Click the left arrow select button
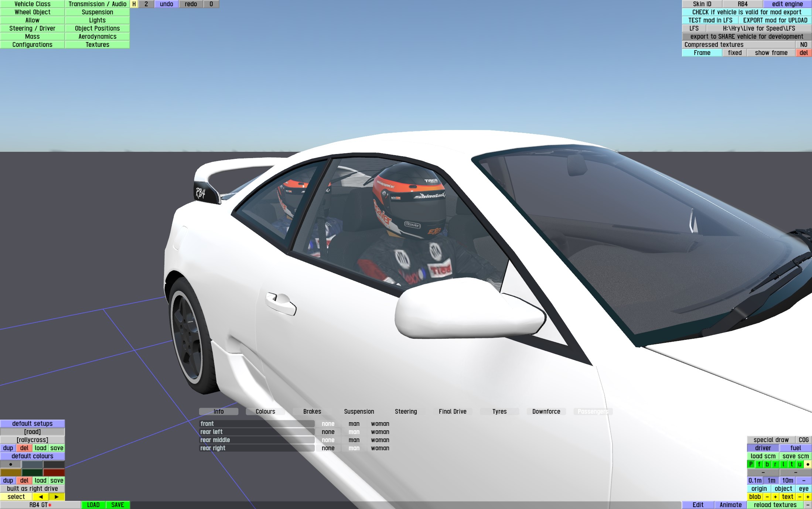The height and width of the screenshot is (509, 812). (41, 497)
